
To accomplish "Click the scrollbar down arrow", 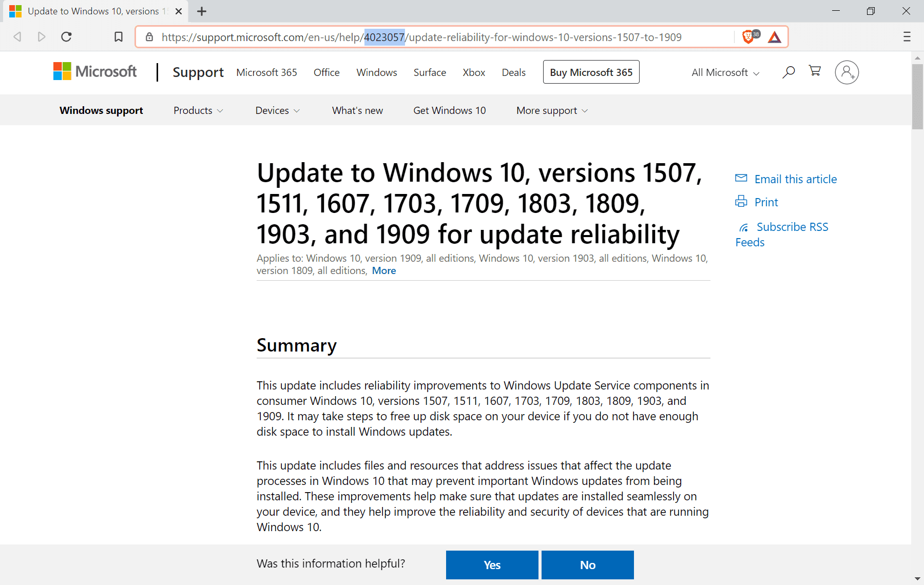I will click(917, 579).
